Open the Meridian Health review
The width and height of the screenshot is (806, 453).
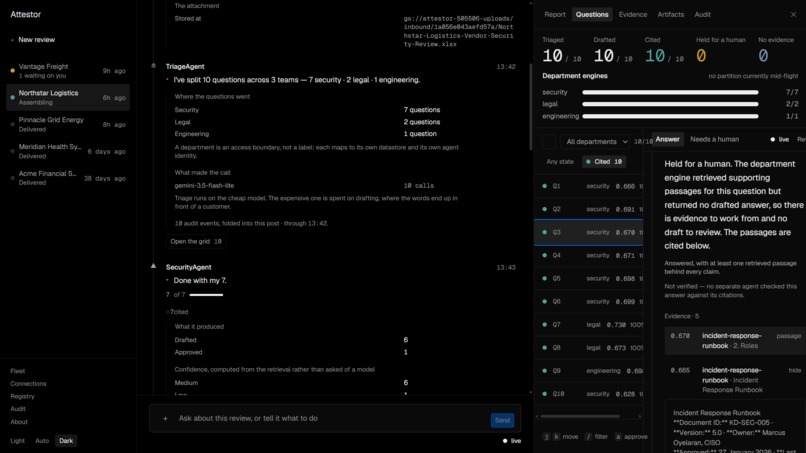68,151
